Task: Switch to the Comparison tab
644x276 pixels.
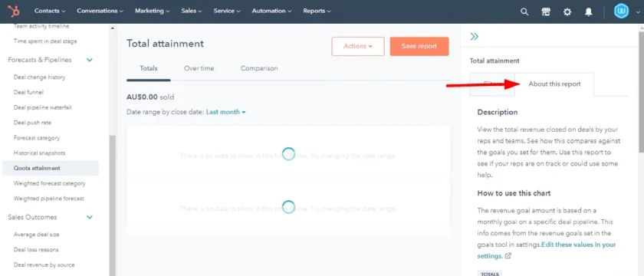Action: pos(259,68)
